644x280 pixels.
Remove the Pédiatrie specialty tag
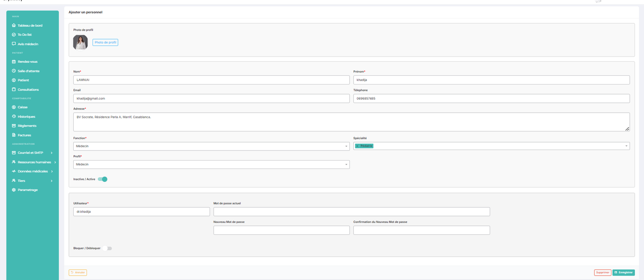[357, 146]
